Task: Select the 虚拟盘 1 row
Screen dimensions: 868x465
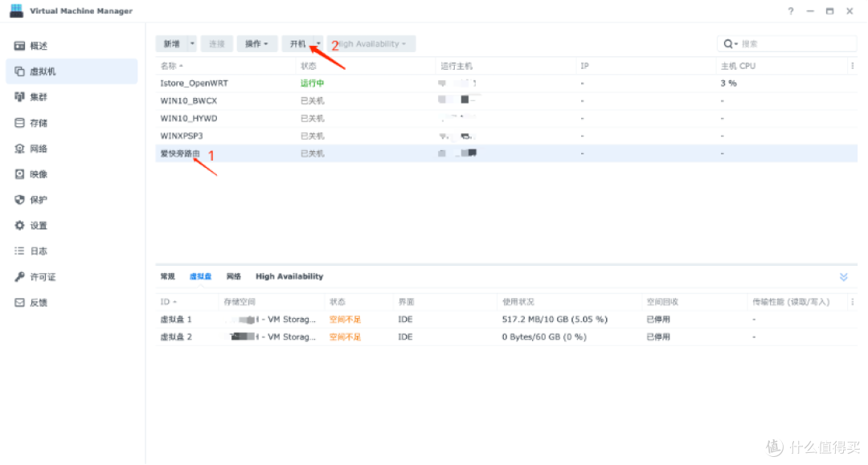Action: click(x=506, y=320)
